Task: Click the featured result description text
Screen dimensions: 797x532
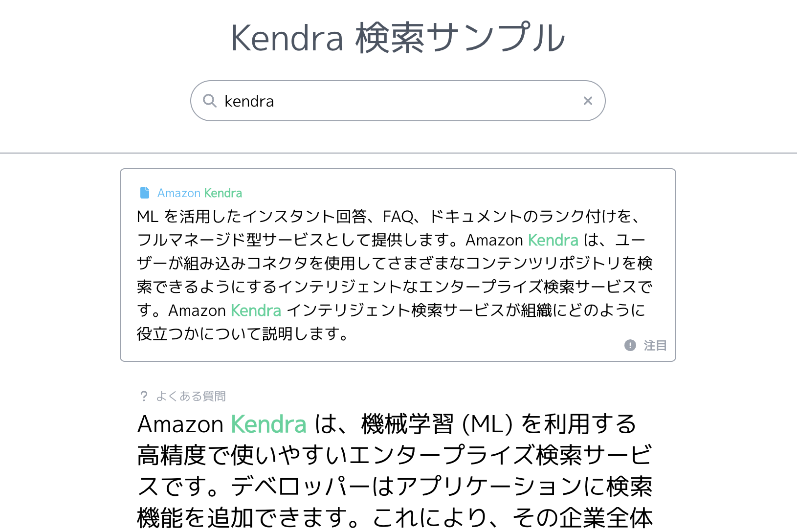Action: click(x=395, y=275)
